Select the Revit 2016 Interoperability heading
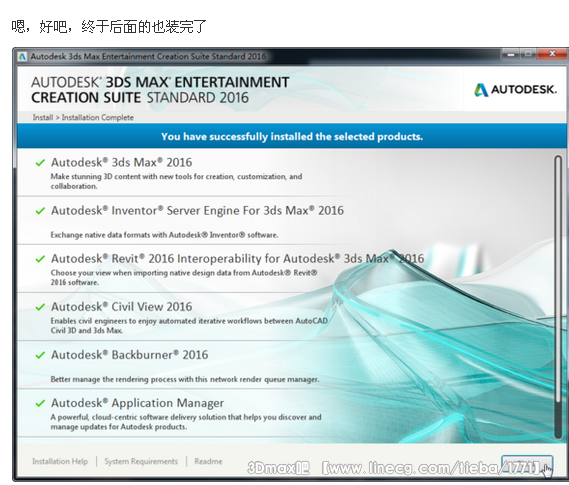 (x=237, y=259)
